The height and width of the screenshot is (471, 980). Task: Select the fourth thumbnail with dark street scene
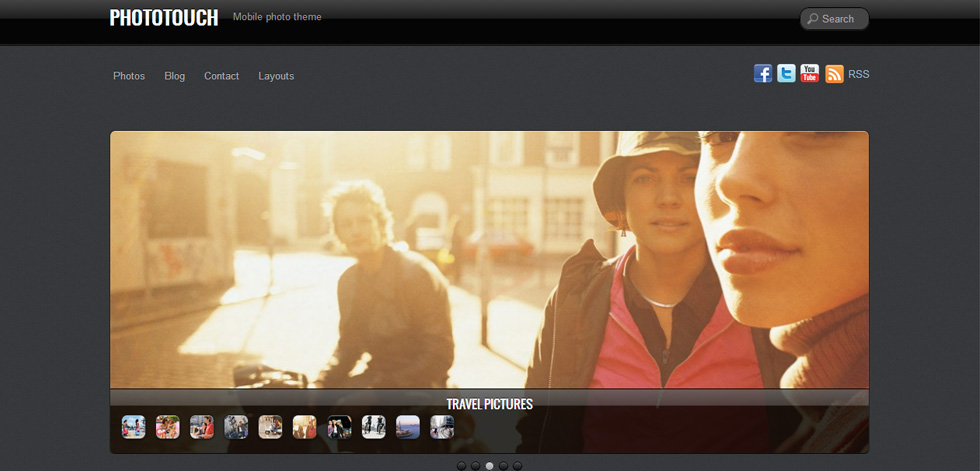point(236,427)
